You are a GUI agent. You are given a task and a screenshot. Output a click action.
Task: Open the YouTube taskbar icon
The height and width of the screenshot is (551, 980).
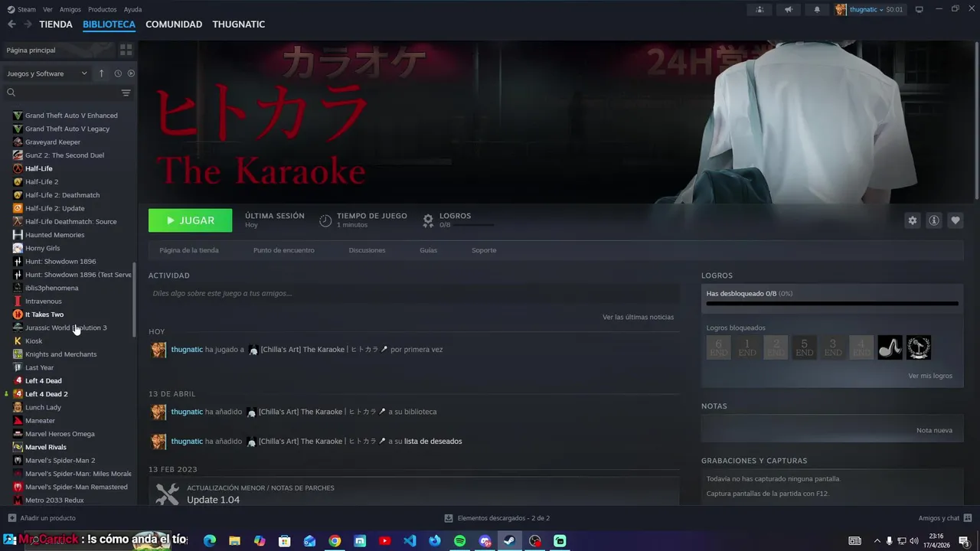pos(384,540)
